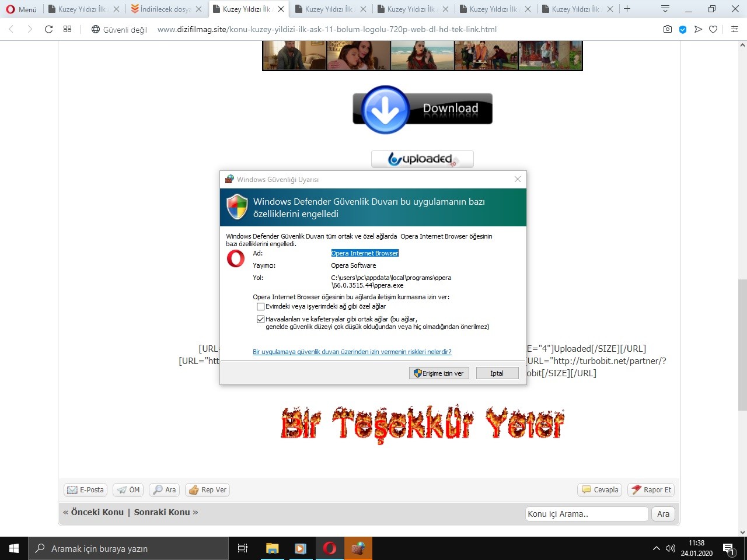The width and height of the screenshot is (747, 560).
Task: Click the page scrollbar thumb
Action: 742,345
